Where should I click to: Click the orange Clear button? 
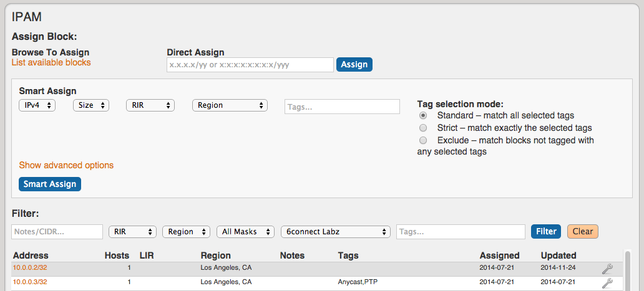click(582, 232)
